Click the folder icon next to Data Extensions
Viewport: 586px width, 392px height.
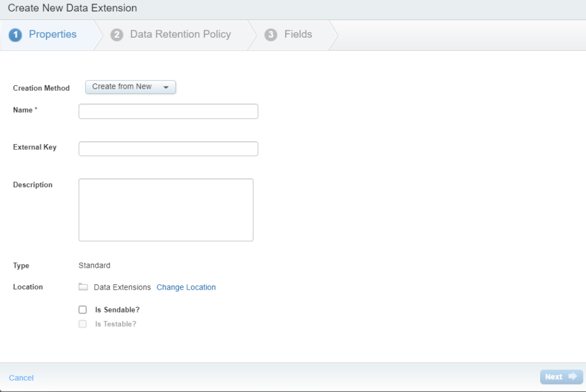(x=82, y=287)
